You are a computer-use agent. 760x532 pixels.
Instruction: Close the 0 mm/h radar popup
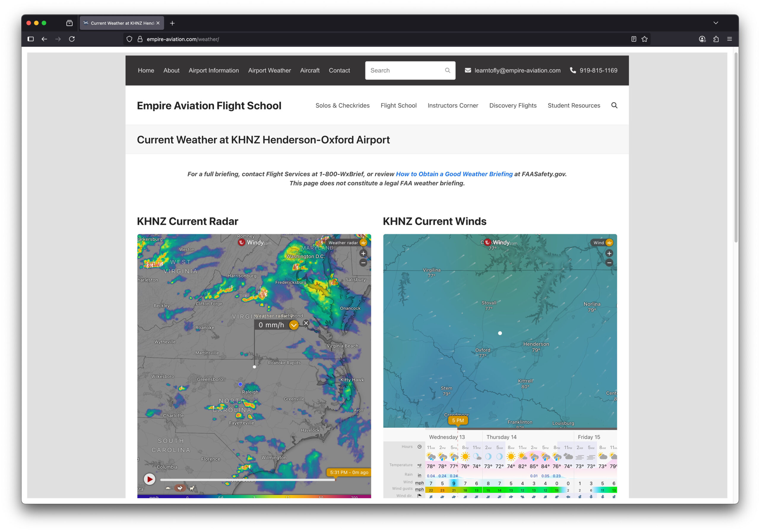306,323
